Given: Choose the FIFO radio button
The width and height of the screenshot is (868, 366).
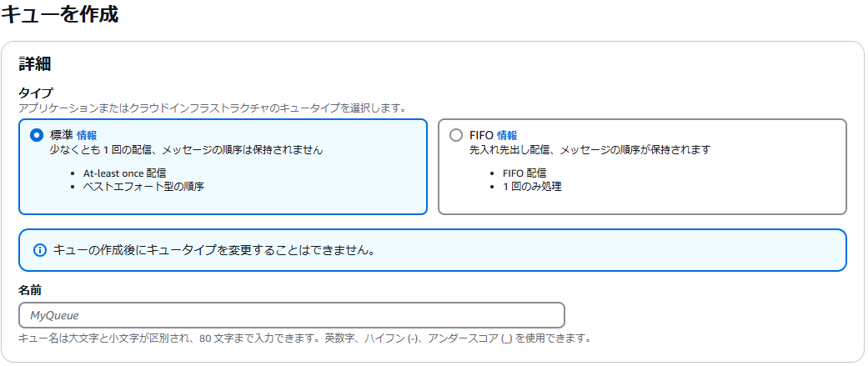Looking at the screenshot, I should tap(455, 135).
